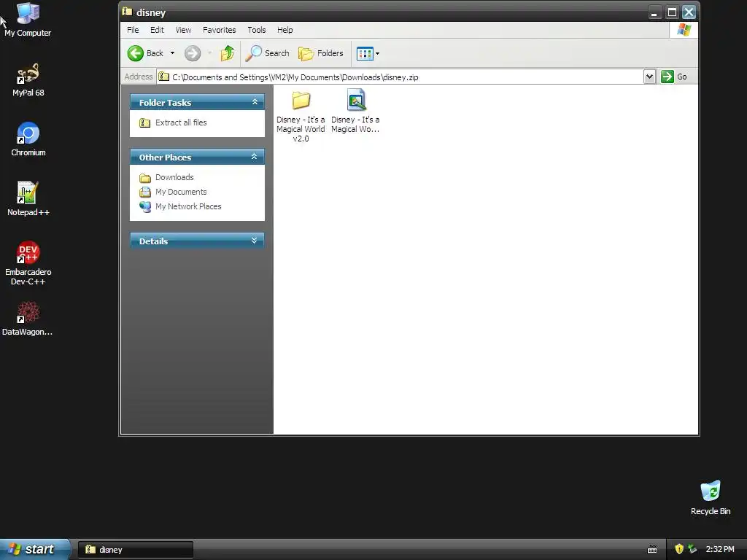Select the Disney Magical World v2.0 folder

tap(301, 116)
